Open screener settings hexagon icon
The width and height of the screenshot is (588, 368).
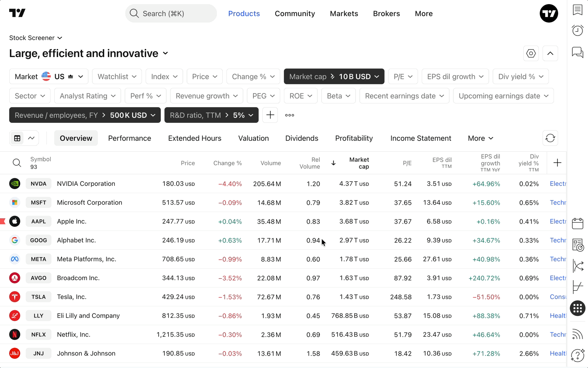point(531,53)
